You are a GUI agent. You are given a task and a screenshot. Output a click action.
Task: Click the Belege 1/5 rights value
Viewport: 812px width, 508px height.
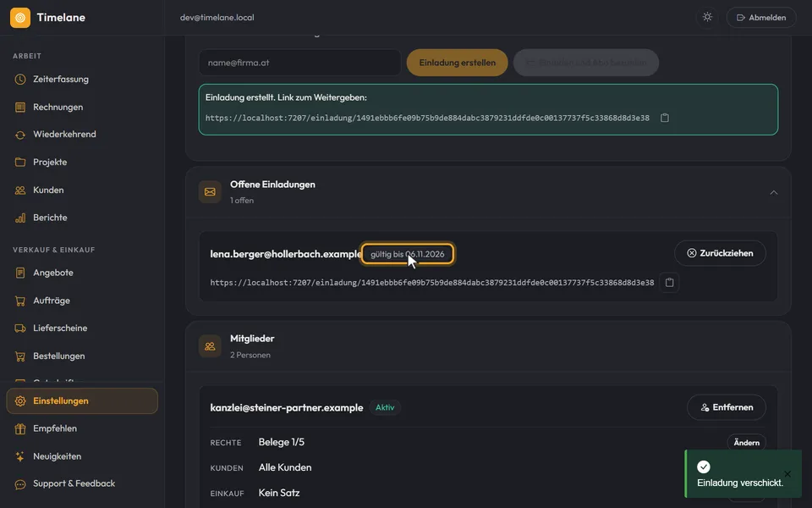coord(281,442)
